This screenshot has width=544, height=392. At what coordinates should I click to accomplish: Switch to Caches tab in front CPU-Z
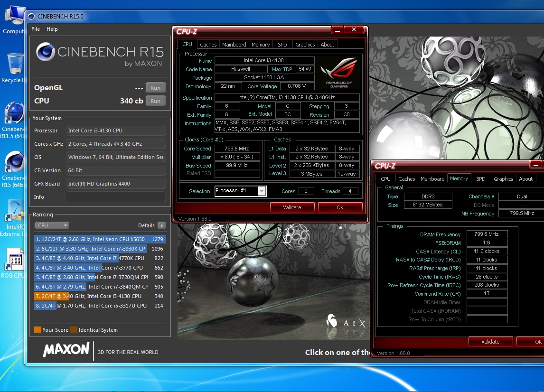pos(208,45)
